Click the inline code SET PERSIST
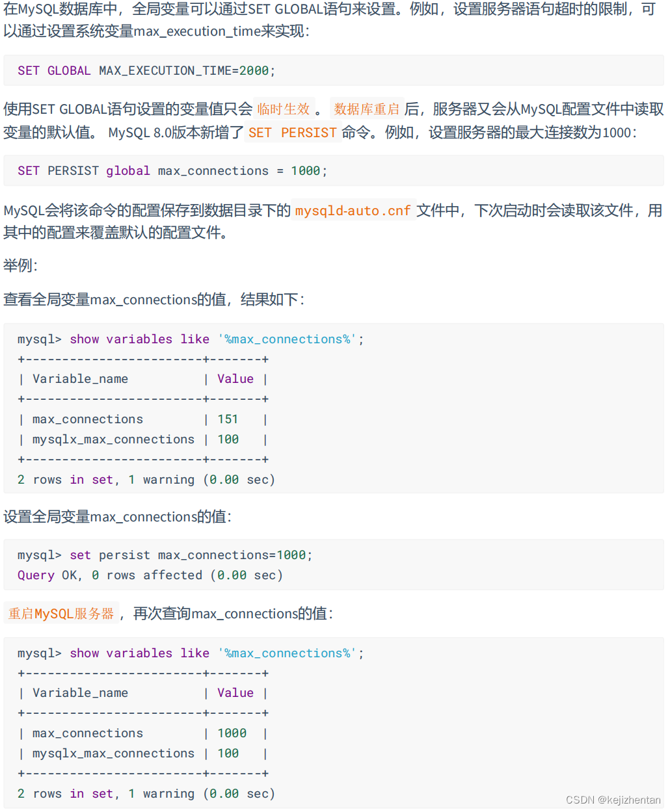 (x=292, y=133)
